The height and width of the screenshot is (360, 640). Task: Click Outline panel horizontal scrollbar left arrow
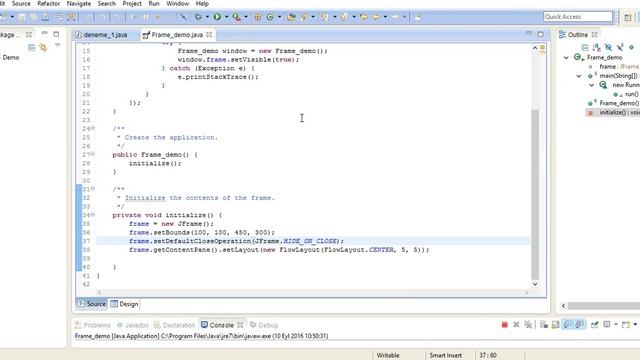564,306
